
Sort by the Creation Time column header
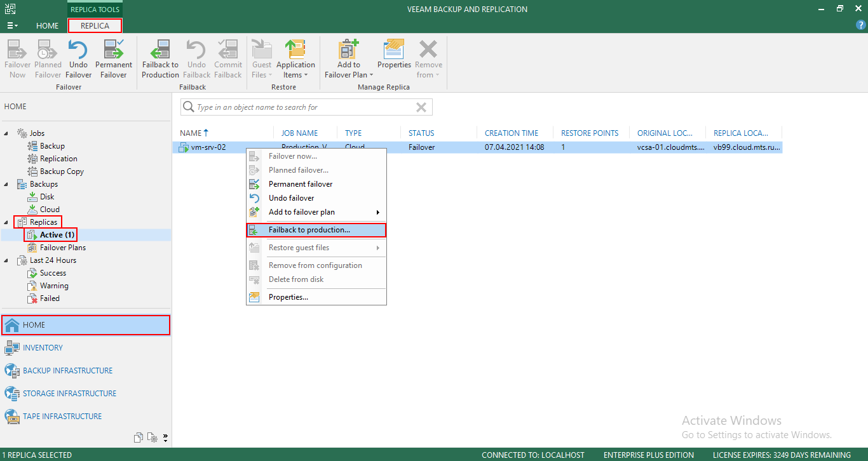(511, 133)
